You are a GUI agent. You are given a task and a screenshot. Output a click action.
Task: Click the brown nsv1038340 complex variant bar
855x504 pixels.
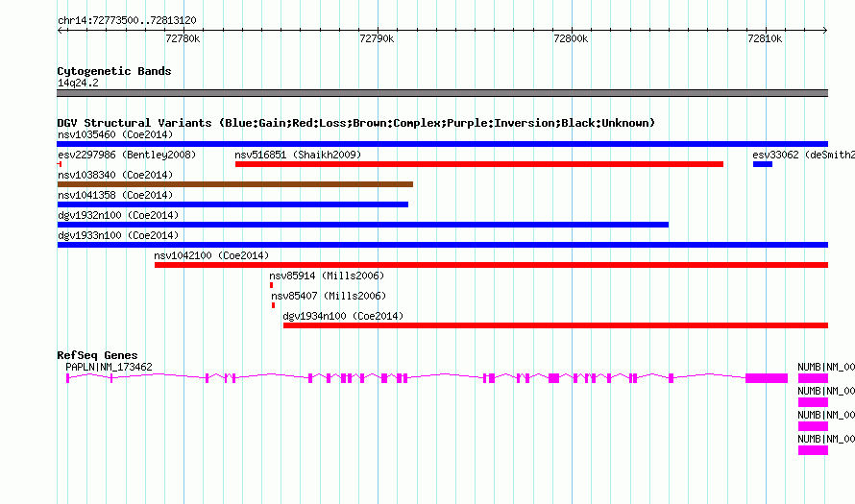(x=235, y=184)
